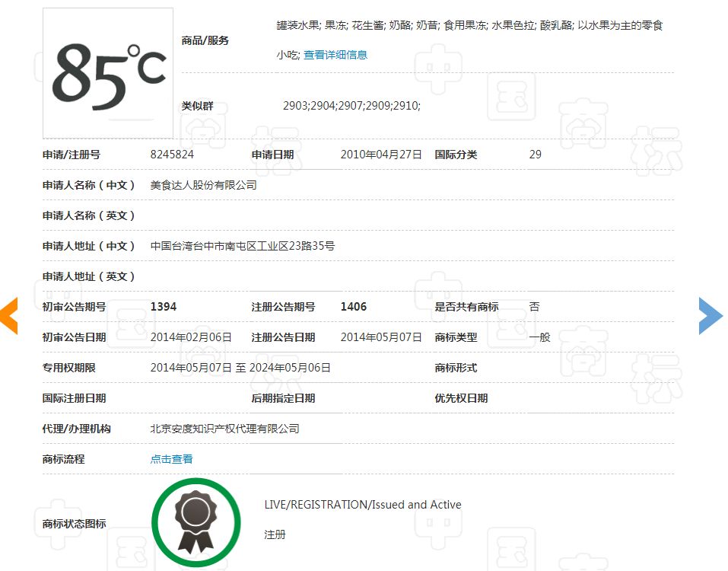
Task: Click the 后期指定日期 label
Action: coord(283,398)
